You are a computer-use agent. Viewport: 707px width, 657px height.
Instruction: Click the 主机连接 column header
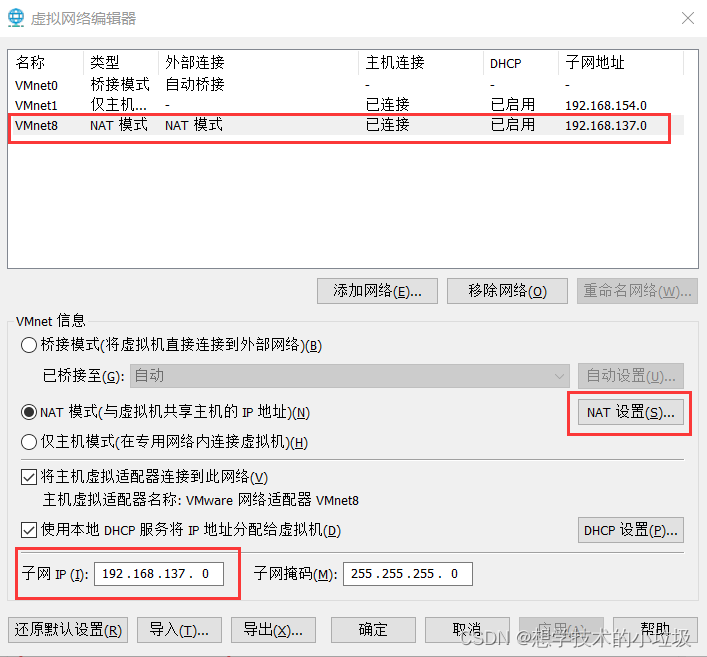point(421,63)
